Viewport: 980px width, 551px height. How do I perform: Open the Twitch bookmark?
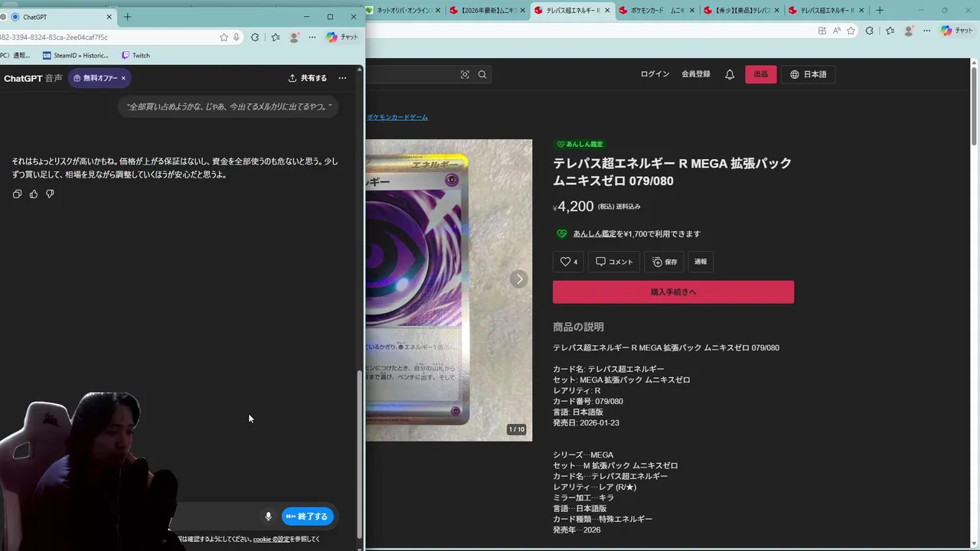pyautogui.click(x=136, y=55)
